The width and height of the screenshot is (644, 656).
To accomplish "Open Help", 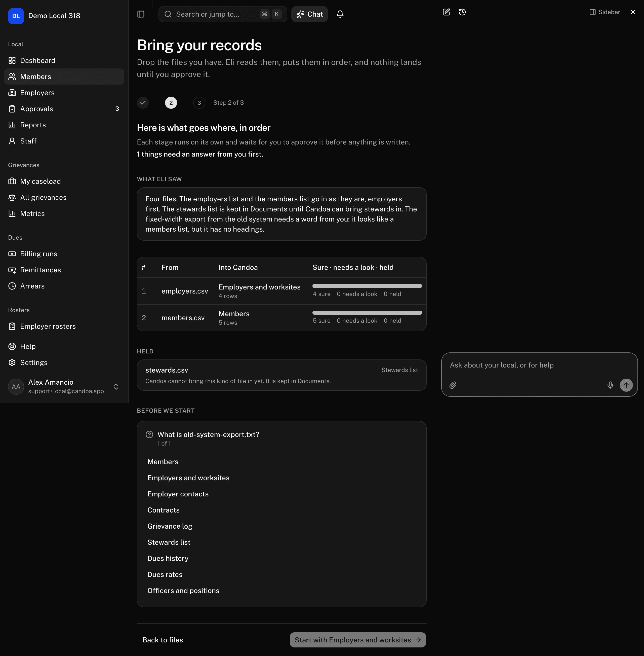I will pos(64,347).
